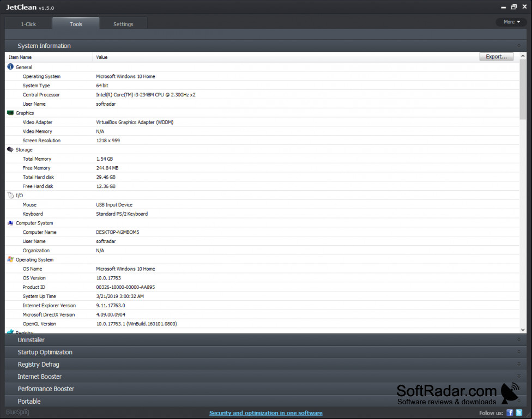Select the first Operating System row under General
This screenshot has width=532, height=419.
tap(262, 76)
